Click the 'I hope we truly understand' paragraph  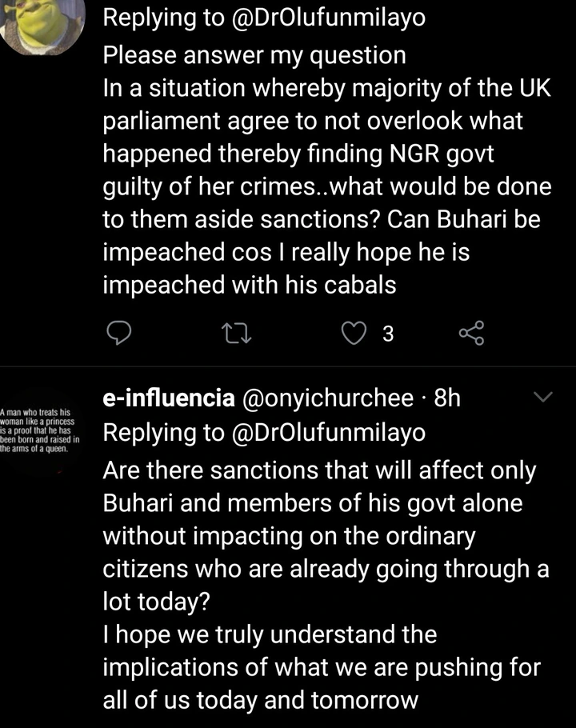[x=270, y=635]
